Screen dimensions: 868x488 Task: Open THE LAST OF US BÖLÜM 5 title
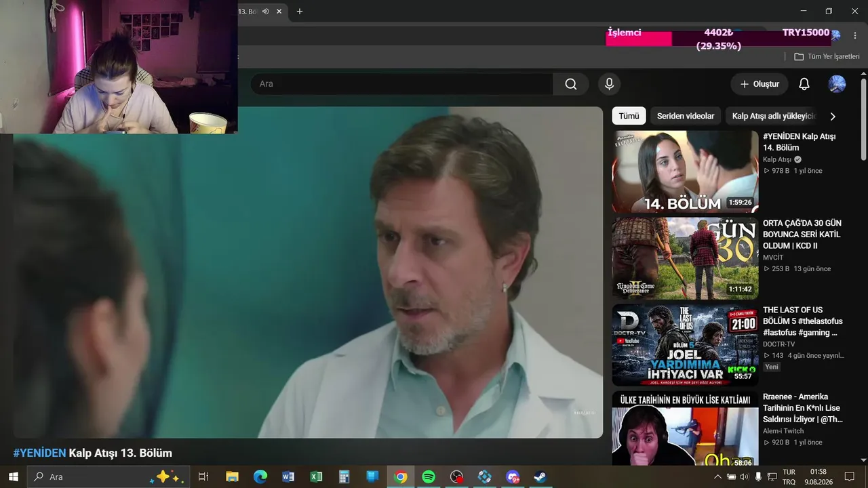point(803,321)
